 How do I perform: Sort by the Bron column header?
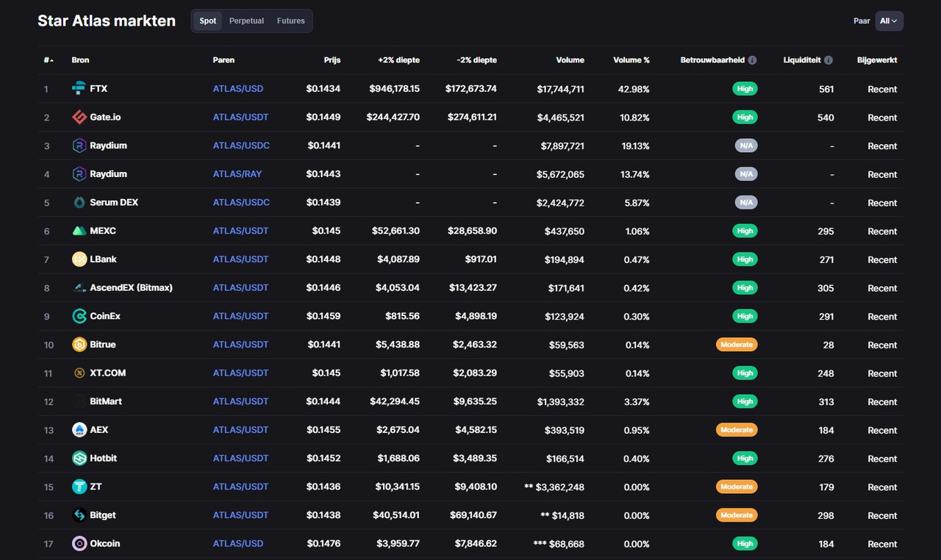(x=80, y=60)
